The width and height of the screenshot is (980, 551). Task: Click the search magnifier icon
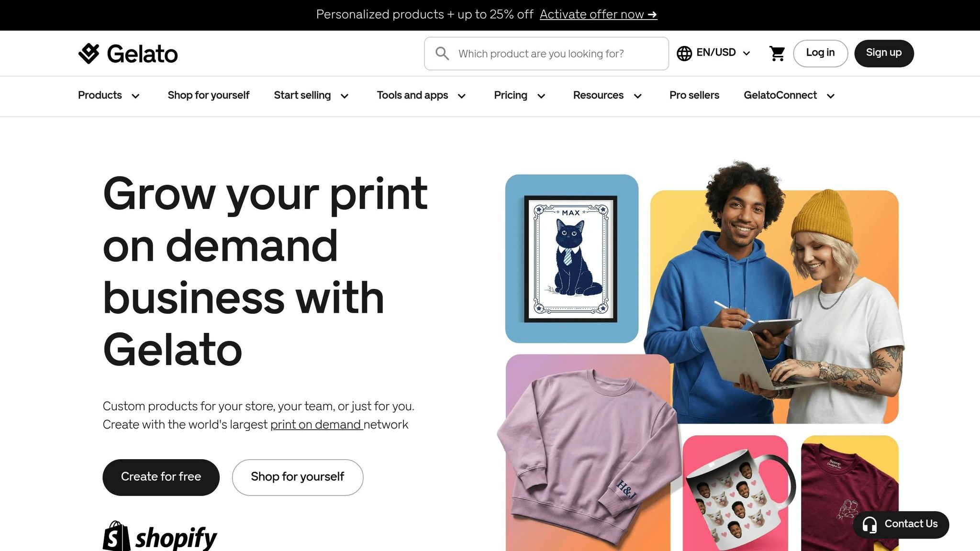442,54
